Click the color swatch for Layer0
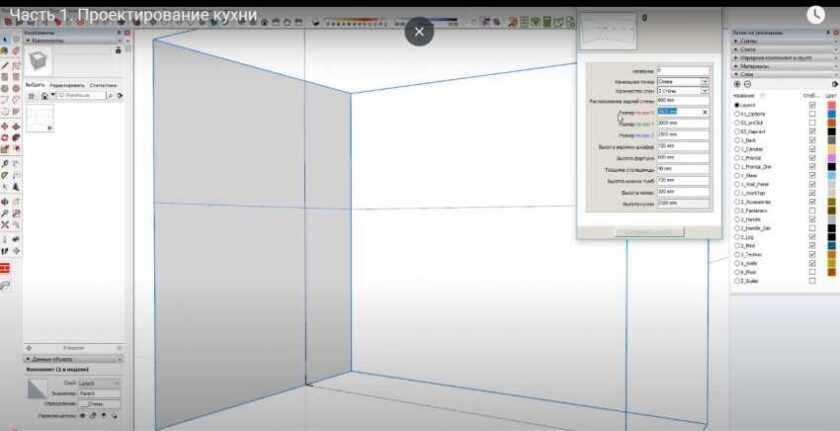The height and width of the screenshot is (431, 840). (832, 105)
